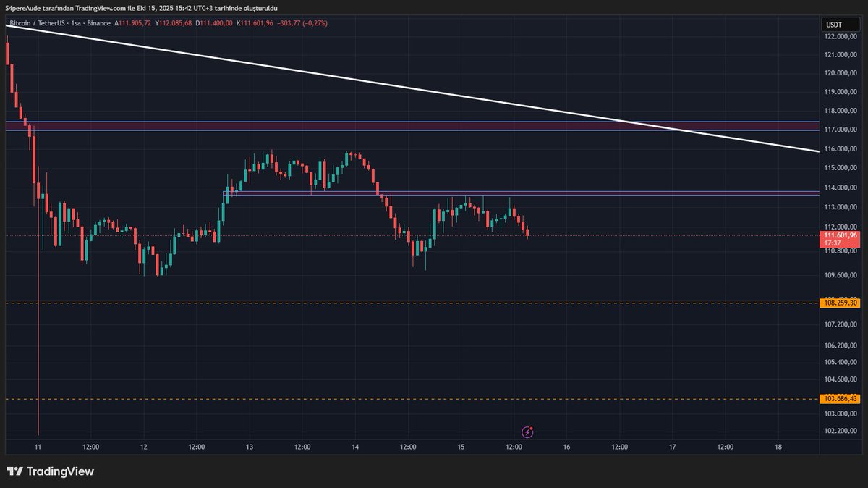Click the 102.200,00 price axis label
868x488 pixels.
(841, 431)
